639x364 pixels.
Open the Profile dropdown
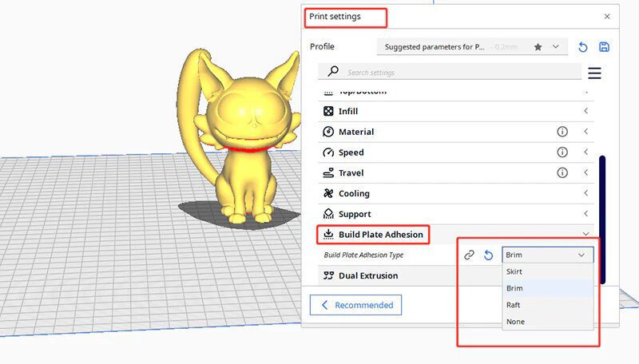[472, 47]
